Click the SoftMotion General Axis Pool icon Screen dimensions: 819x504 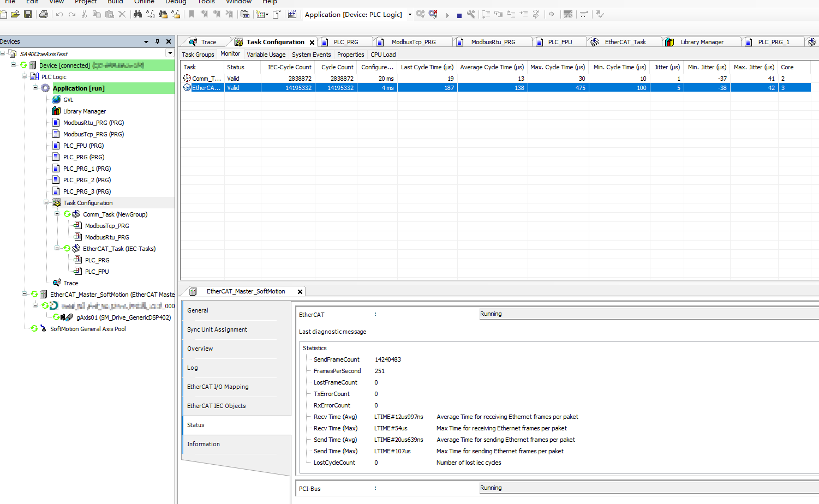(x=43, y=329)
